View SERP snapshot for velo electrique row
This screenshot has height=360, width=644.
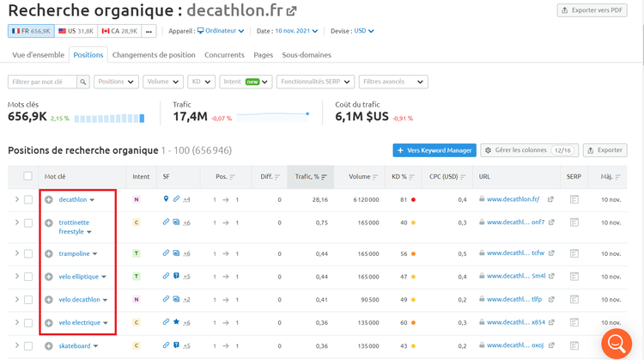(x=574, y=323)
